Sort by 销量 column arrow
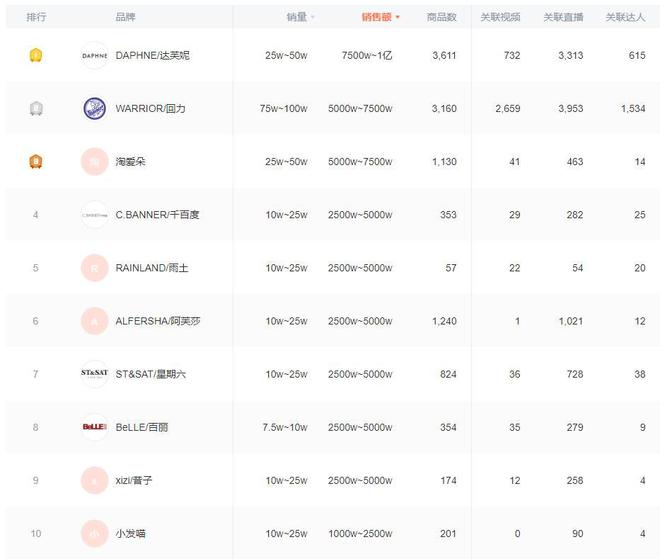 [x=313, y=17]
